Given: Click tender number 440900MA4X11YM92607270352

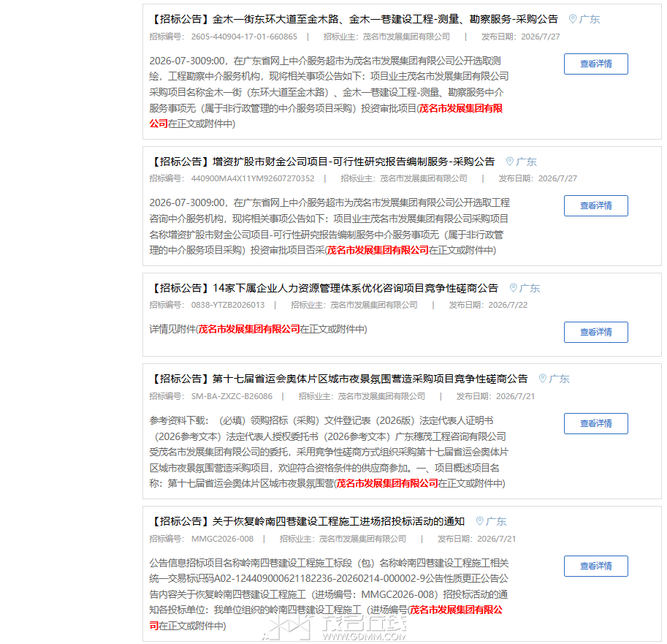Looking at the screenshot, I should [x=253, y=178].
